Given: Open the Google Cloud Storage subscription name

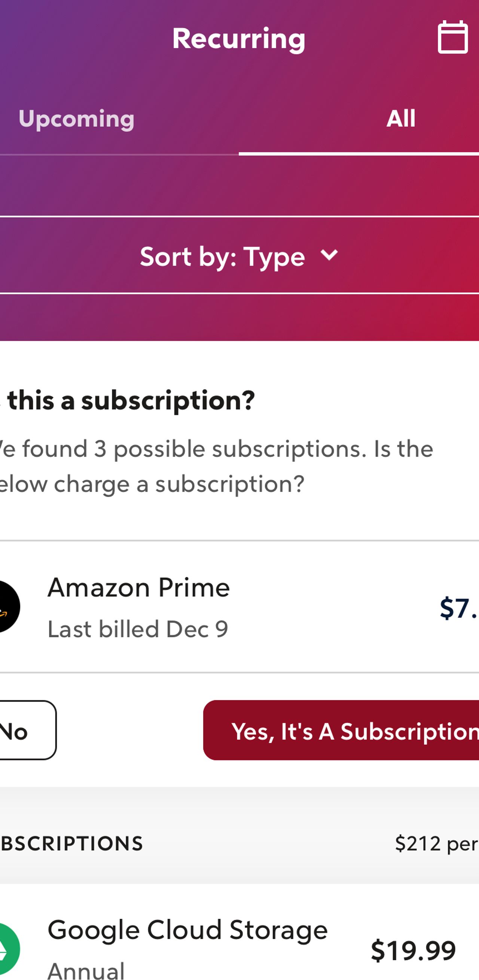Looking at the screenshot, I should click(187, 930).
